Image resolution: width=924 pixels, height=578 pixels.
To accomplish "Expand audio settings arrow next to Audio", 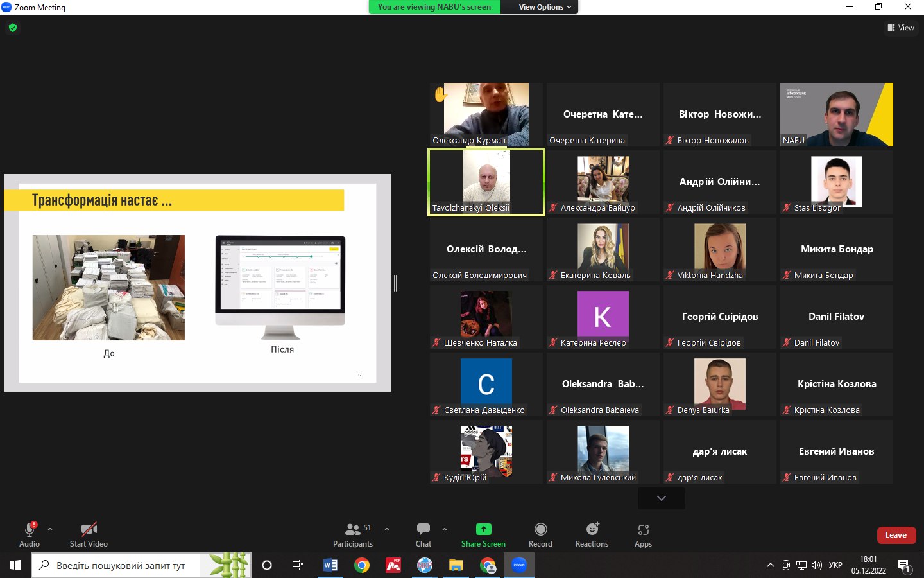I will (x=50, y=529).
